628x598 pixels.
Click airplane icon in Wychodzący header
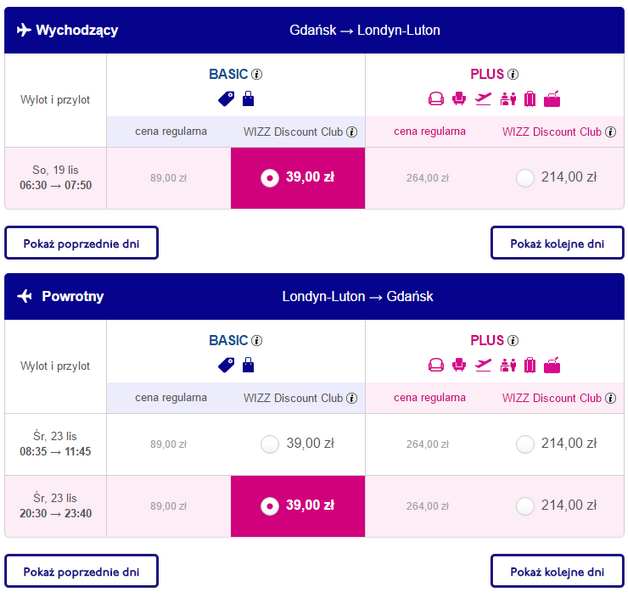[x=24, y=30]
